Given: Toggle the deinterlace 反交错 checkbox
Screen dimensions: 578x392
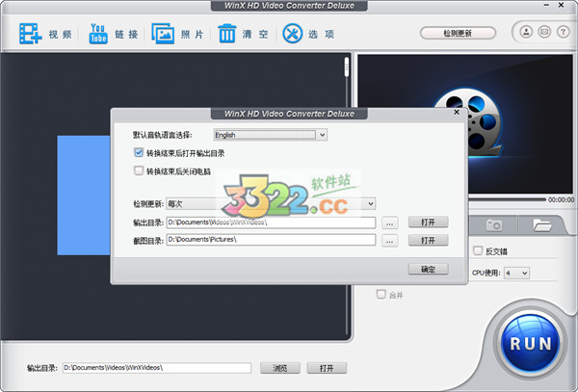Looking at the screenshot, I should pyautogui.click(x=478, y=250).
